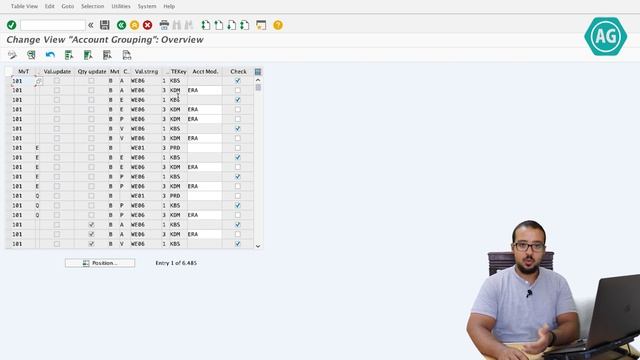Click Acct Mod. field in special stock Q WE01 row
This screenshot has height=360, width=640.
point(204,196)
